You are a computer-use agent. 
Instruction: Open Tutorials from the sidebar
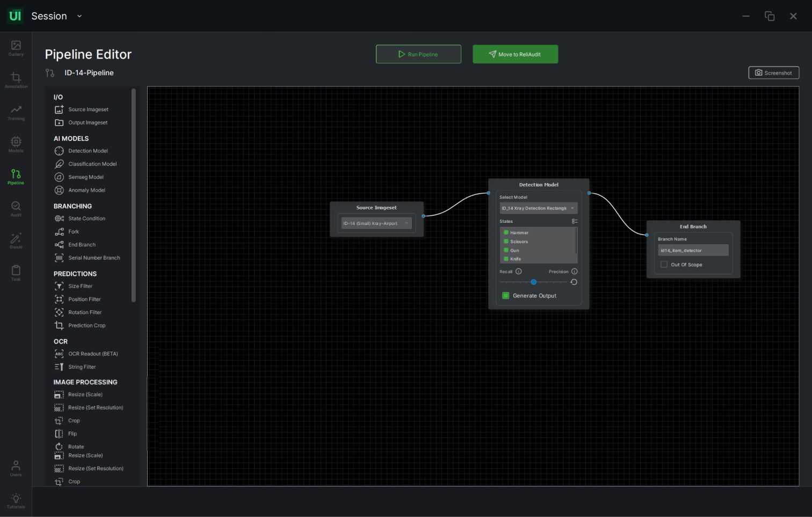pos(16,501)
